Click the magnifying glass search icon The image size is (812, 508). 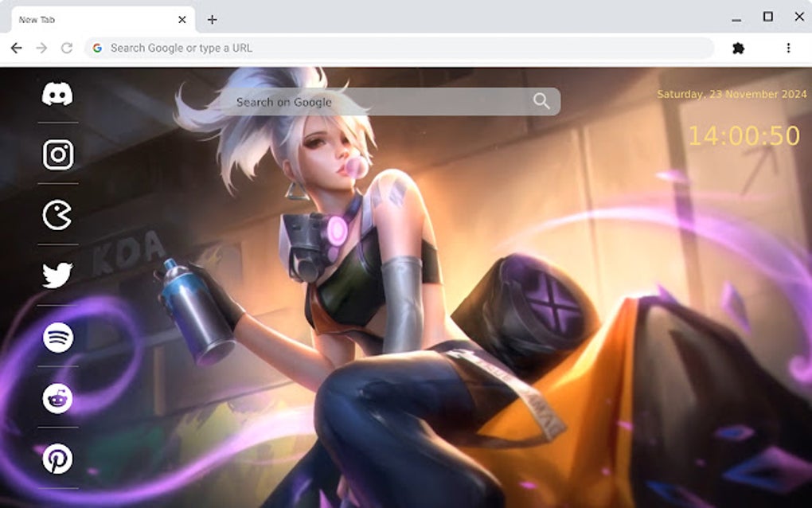click(541, 101)
